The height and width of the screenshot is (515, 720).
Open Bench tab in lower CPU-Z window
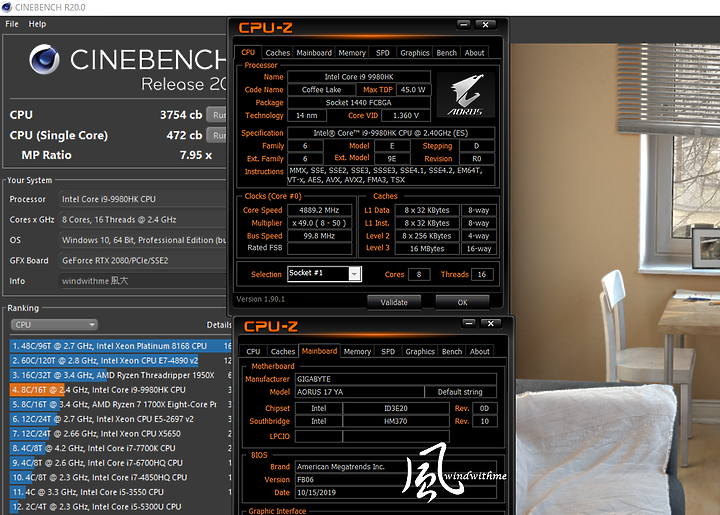452,351
